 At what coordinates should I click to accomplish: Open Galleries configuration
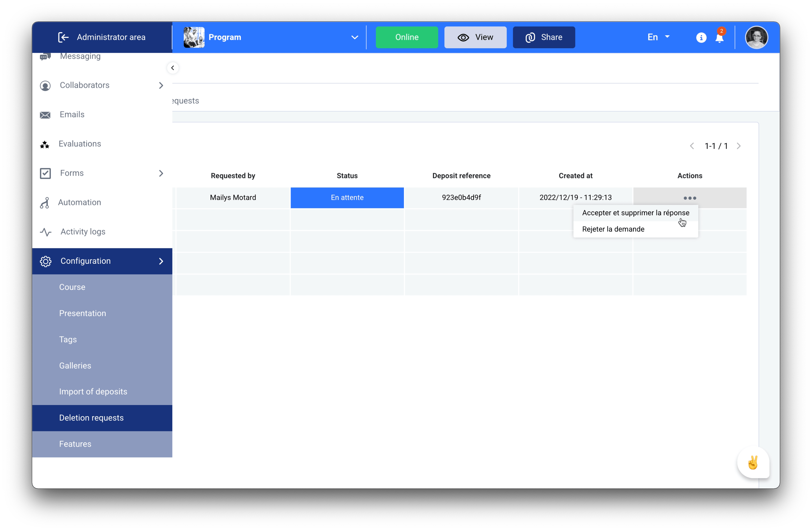[102, 366]
